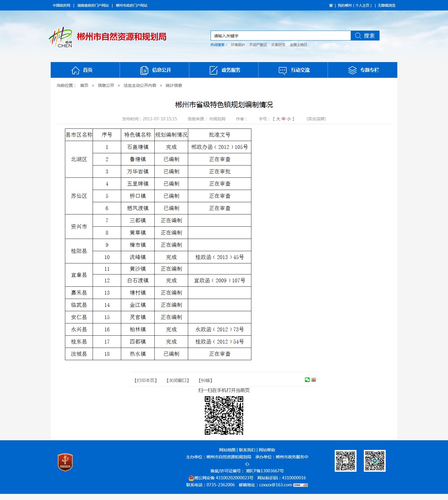Click table cell 白石渡镇

(x=138, y=281)
